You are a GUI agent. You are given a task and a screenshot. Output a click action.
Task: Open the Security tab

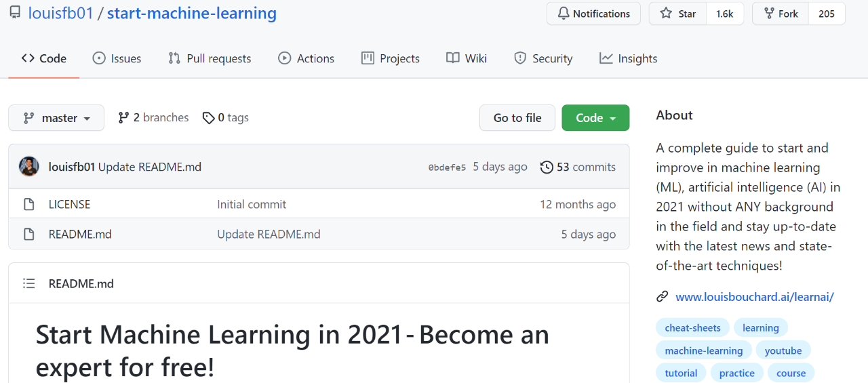click(x=543, y=58)
